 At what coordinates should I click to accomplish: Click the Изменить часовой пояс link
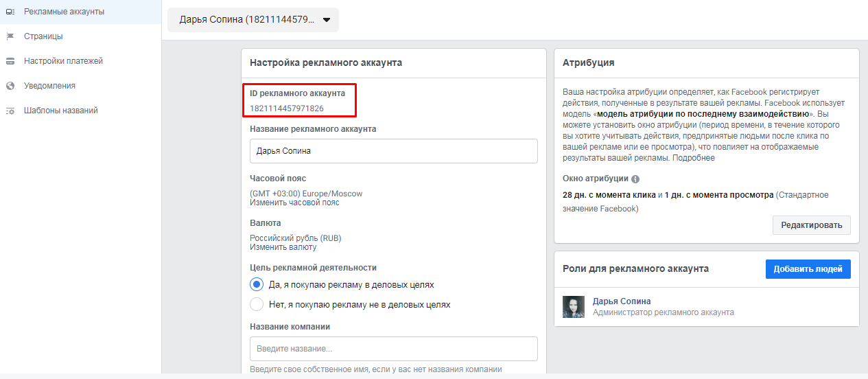294,203
